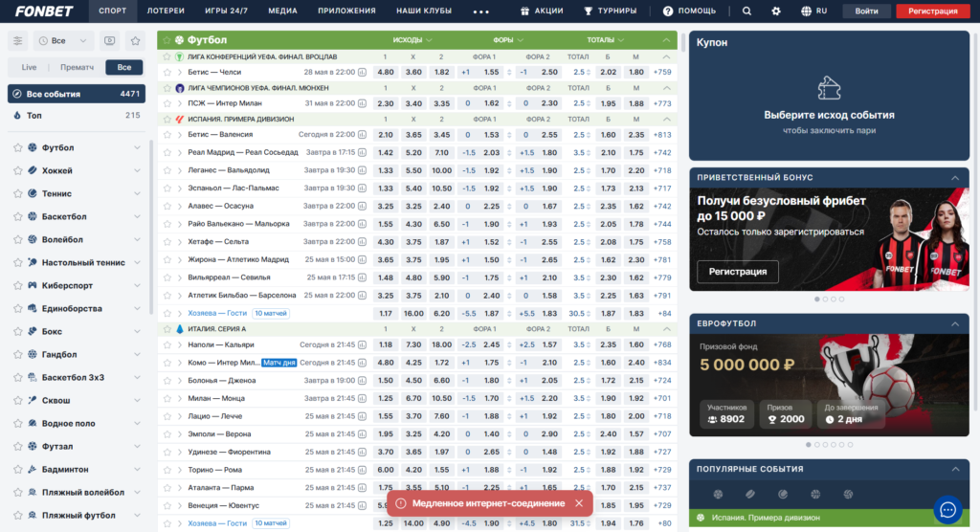Image resolution: width=980 pixels, height=532 pixels.
Task: Click the FONBET logo
Action: click(44, 11)
